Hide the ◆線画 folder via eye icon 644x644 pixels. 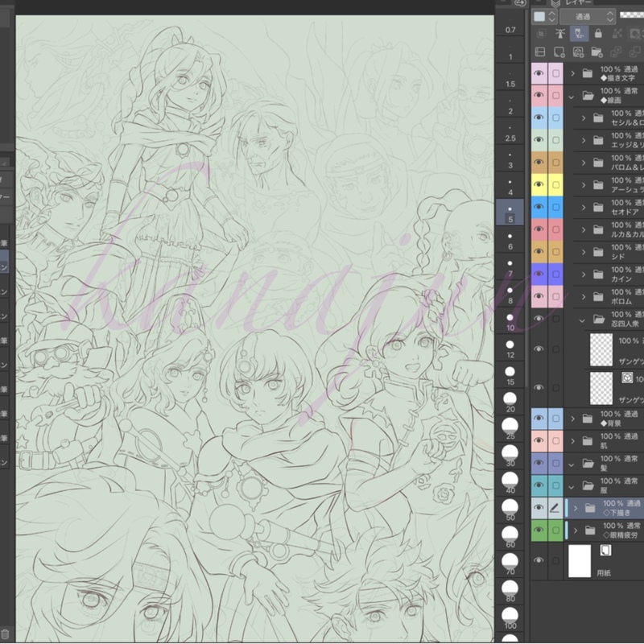click(x=539, y=96)
